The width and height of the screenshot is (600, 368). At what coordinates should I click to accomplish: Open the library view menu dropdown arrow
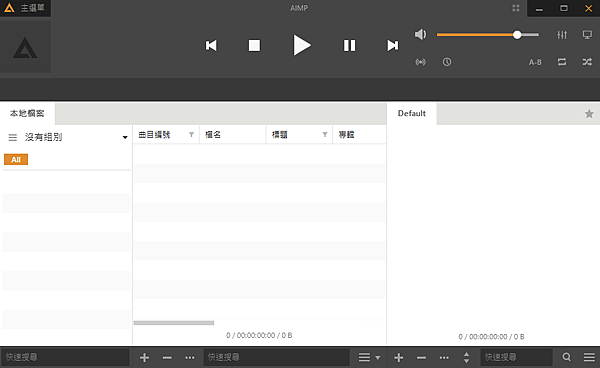coord(378,358)
